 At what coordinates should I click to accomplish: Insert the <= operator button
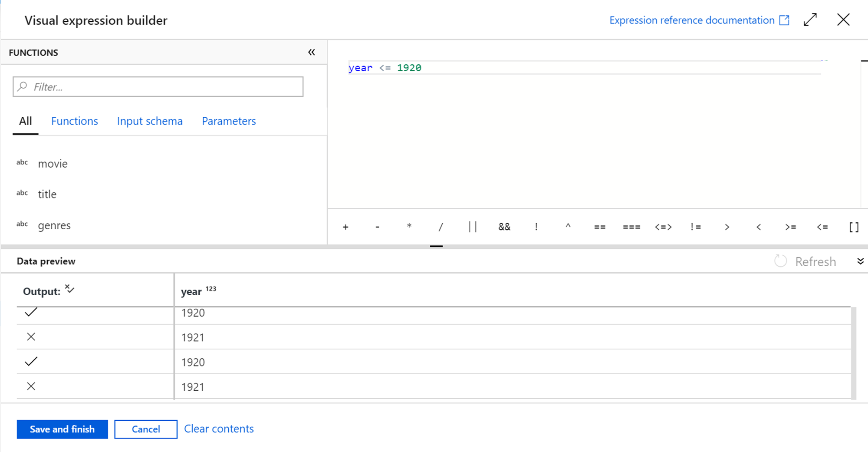(x=822, y=227)
